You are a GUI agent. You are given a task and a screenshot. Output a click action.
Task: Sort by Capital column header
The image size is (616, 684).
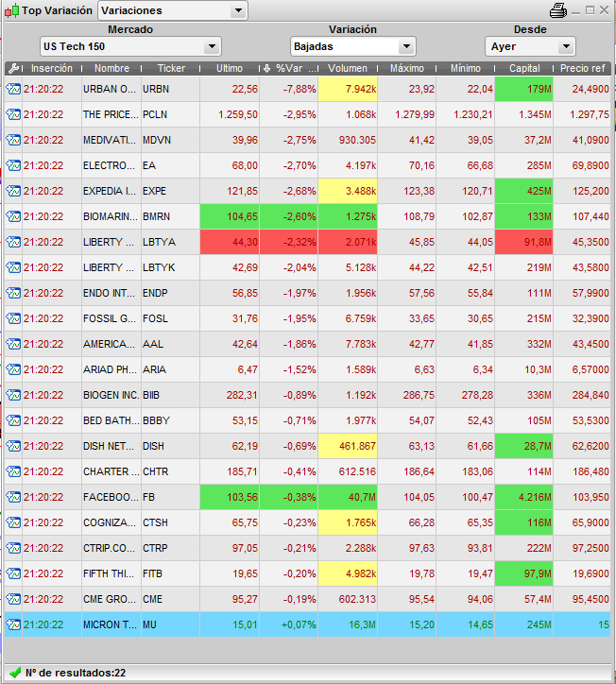click(524, 68)
